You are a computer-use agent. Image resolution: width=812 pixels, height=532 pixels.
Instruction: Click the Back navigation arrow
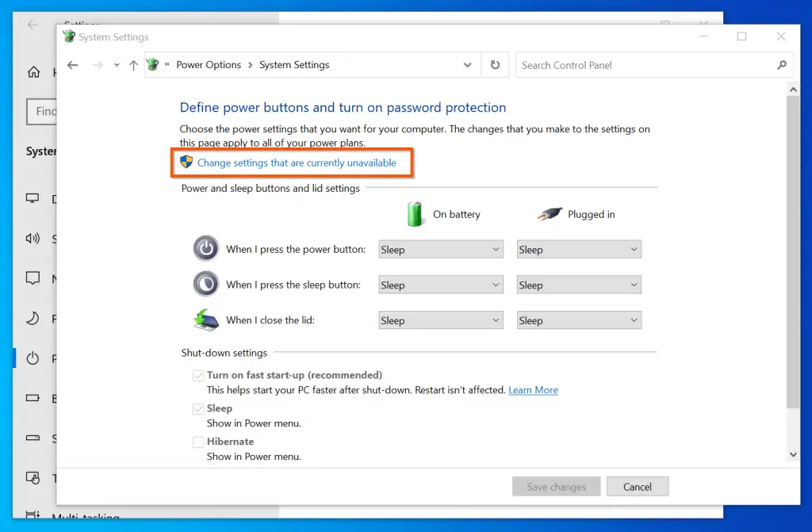(x=73, y=65)
